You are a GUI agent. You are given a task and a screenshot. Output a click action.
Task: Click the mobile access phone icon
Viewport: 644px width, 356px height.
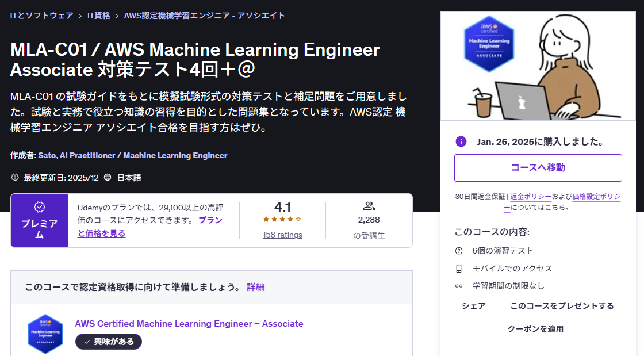pos(459,269)
